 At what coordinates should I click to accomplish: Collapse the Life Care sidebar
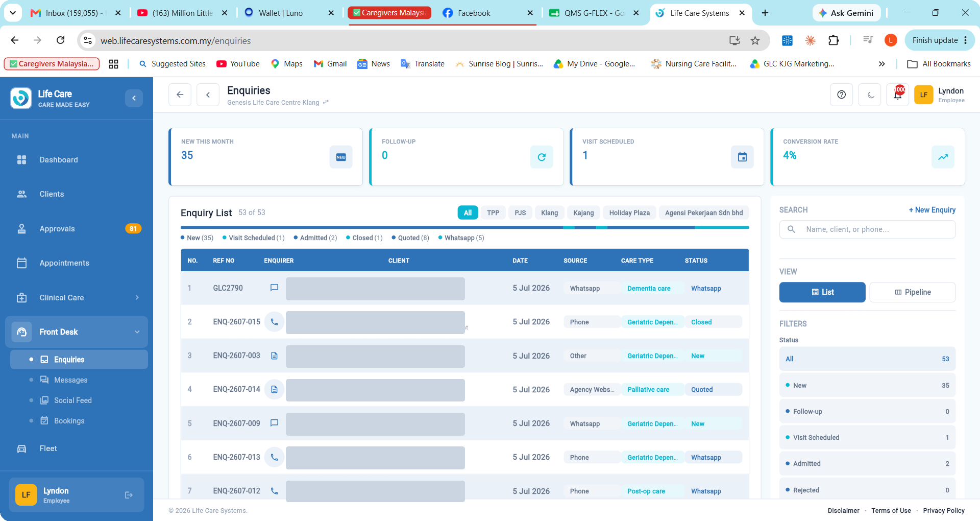(x=134, y=98)
